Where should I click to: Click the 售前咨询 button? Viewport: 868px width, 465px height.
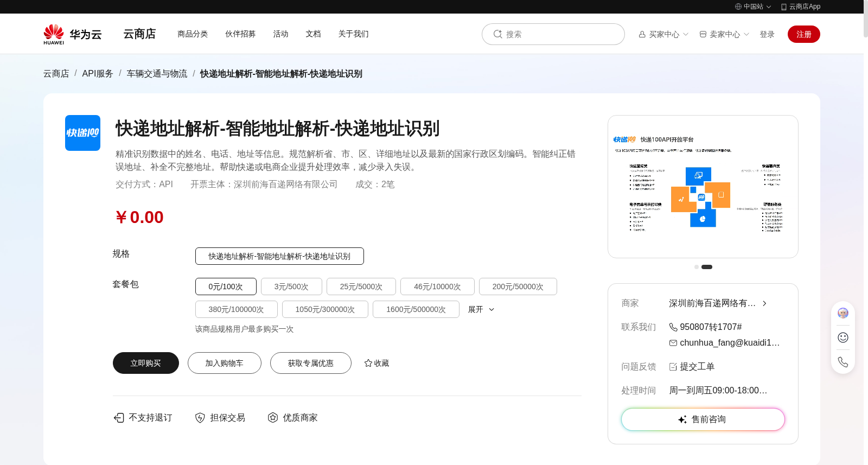[x=703, y=419]
